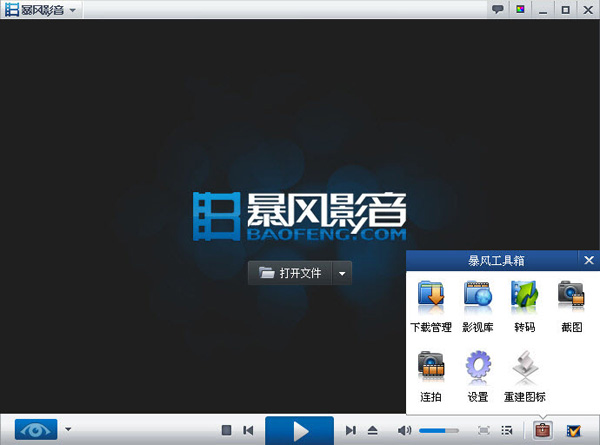
Task: Close the 暴风工具箱 toolbox panel
Action: click(x=589, y=261)
